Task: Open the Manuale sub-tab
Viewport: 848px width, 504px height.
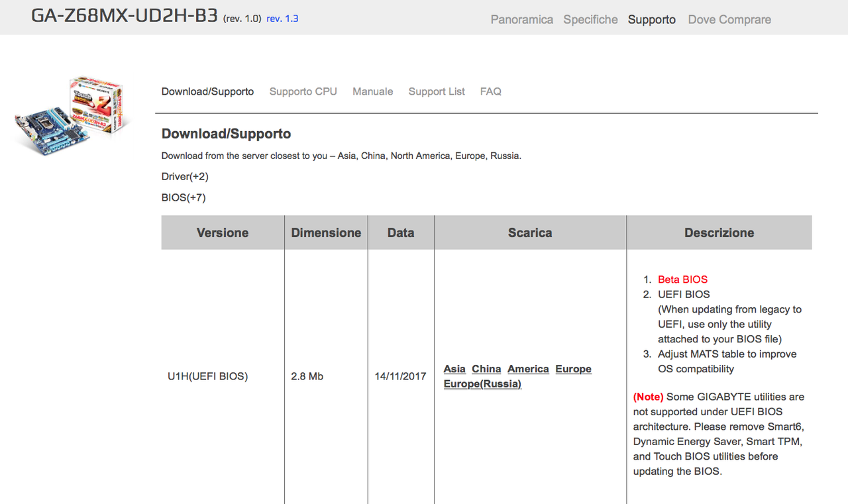Action: click(x=372, y=91)
